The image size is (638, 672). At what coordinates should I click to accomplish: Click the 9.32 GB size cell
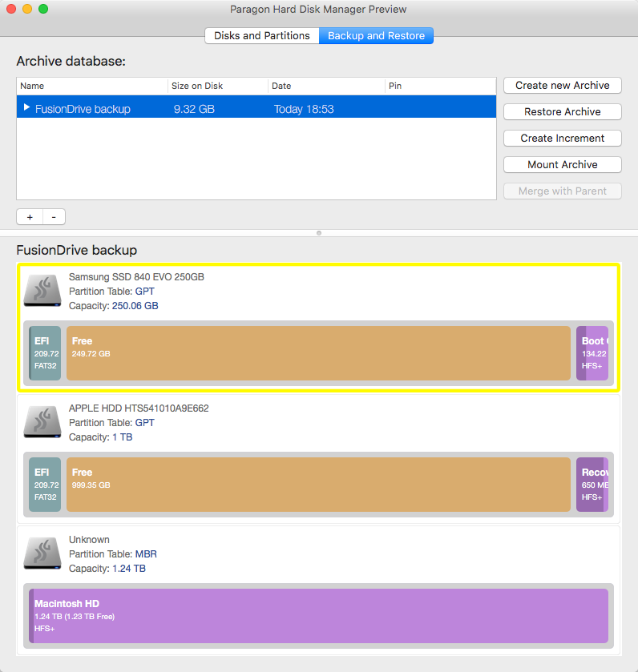(194, 109)
